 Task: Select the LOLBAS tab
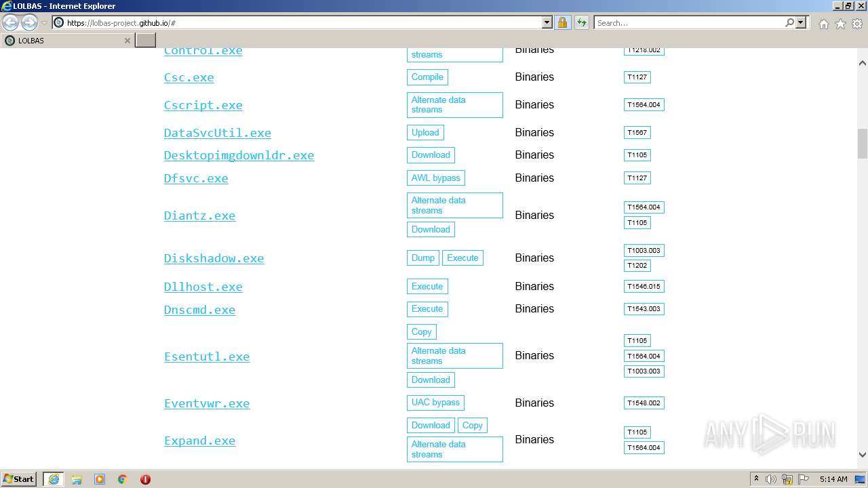point(67,41)
